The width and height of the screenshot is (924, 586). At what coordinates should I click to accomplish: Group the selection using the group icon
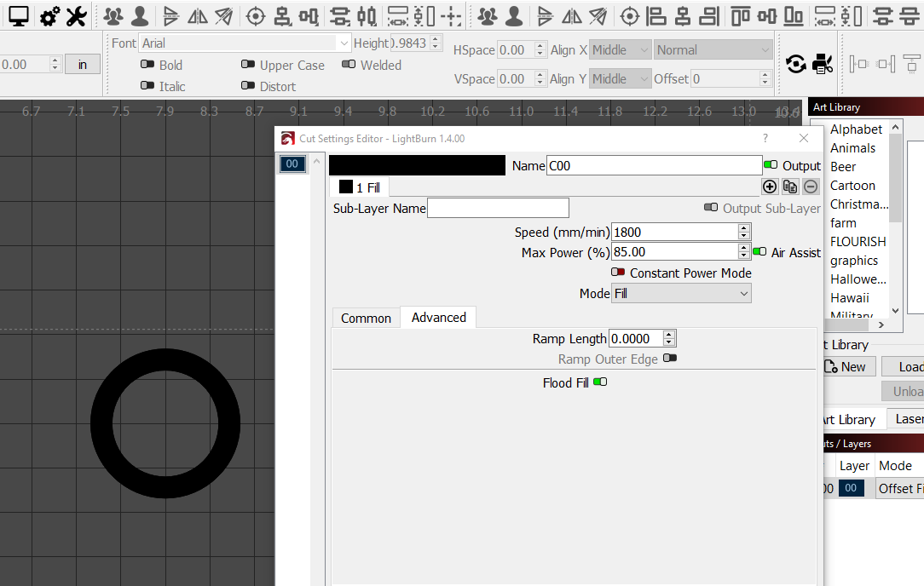pyautogui.click(x=114, y=15)
